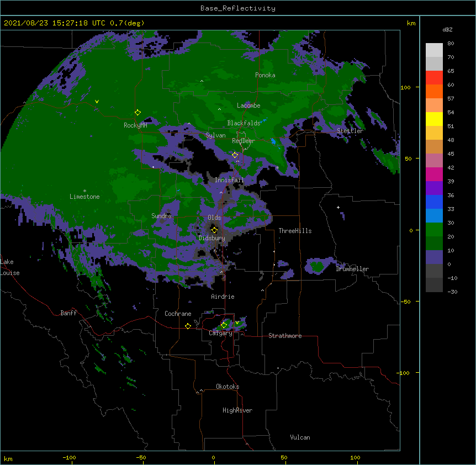Select the orange 57–60 dBZ legend swatch
Viewport: 476px width, 465px height.
coord(434,91)
